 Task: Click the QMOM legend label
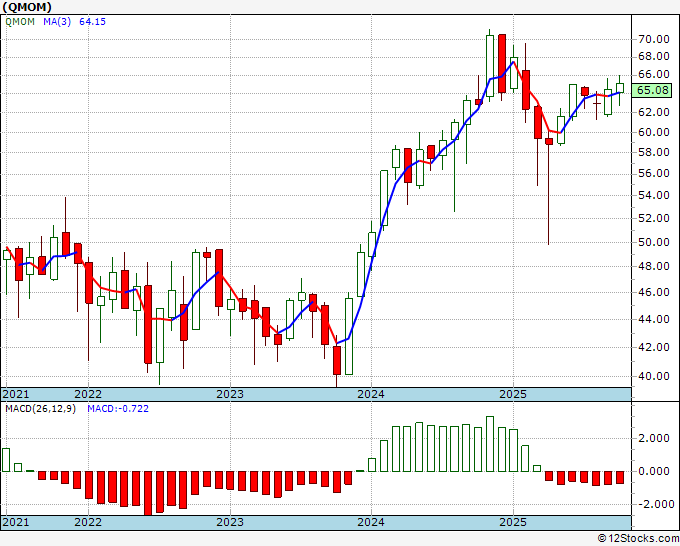click(x=20, y=22)
